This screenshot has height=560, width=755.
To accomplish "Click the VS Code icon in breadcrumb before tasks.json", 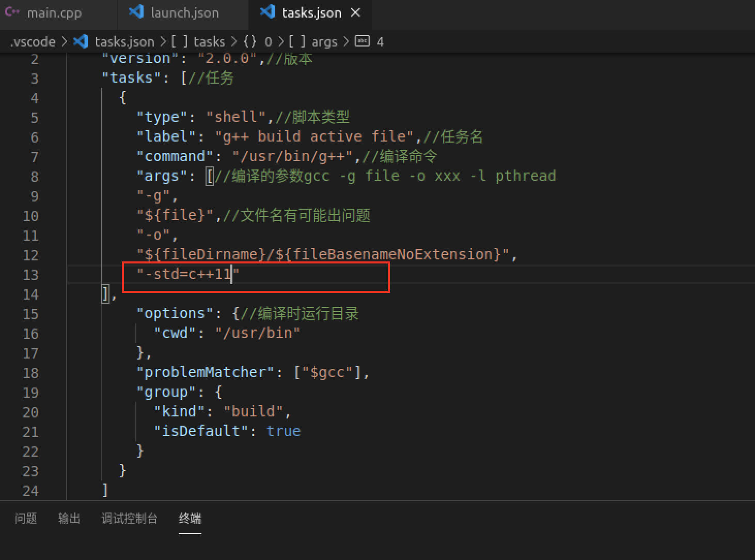I will coord(81,41).
